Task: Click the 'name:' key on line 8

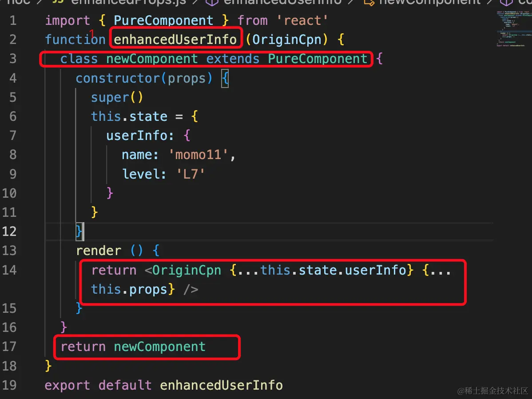Action: [140, 155]
